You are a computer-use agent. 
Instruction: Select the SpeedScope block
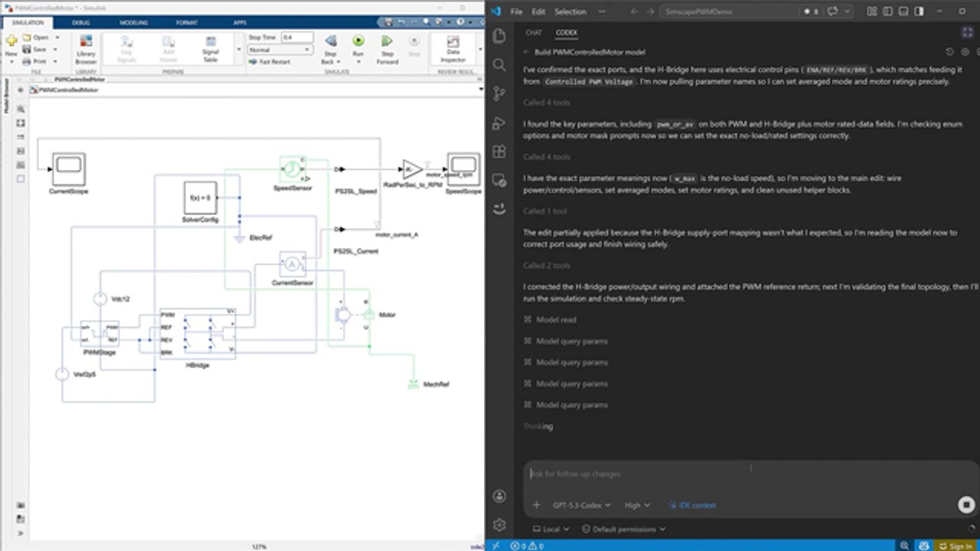coord(463,168)
